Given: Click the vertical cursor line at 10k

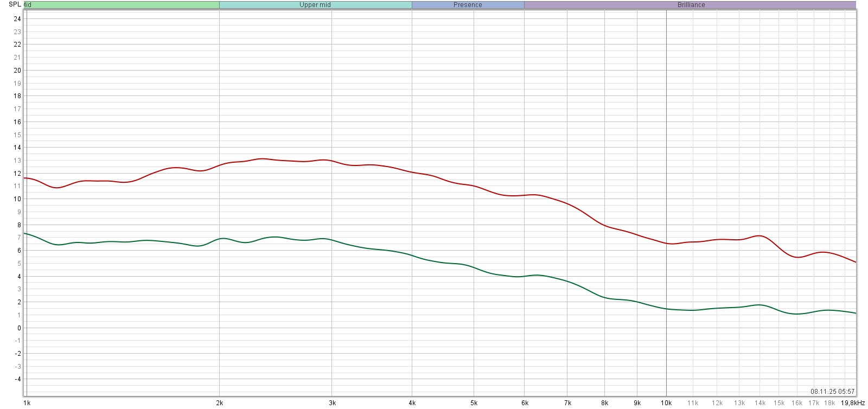Looking at the screenshot, I should [666, 203].
